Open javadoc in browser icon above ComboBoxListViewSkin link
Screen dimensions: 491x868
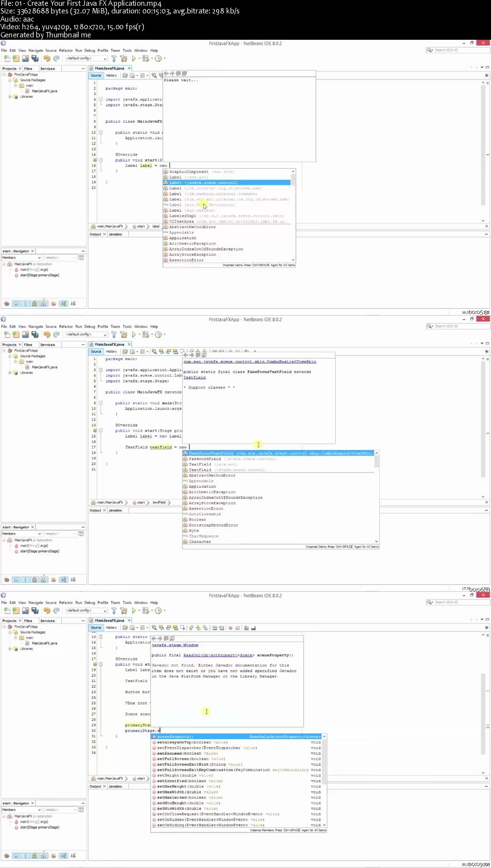[204, 355]
